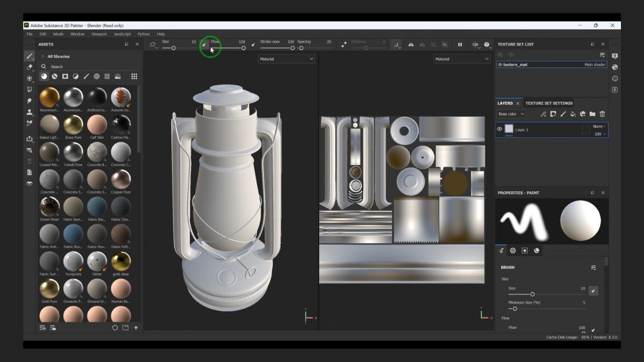This screenshot has height=362, width=644.
Task: Open the Display settings side panel icon
Action: point(615,56)
